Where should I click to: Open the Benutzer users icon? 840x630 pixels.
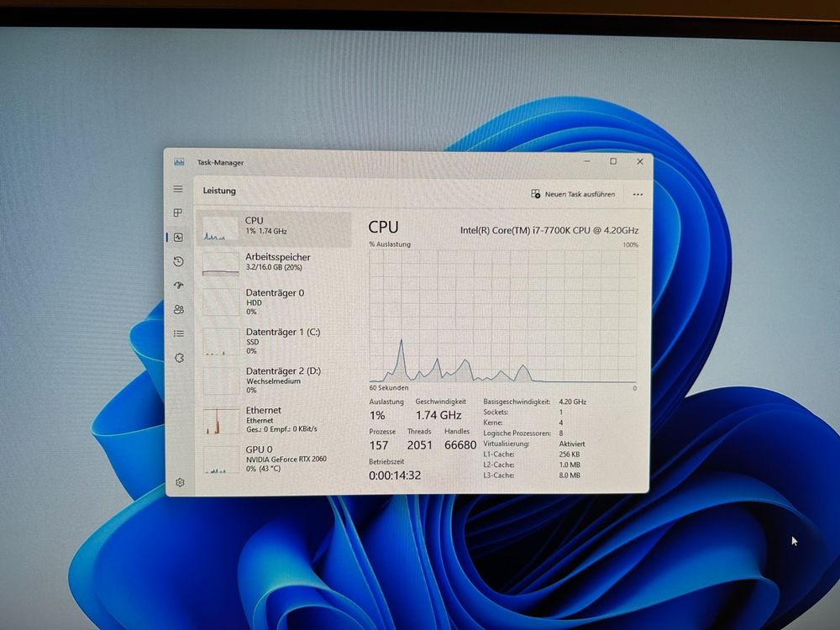coord(179,309)
